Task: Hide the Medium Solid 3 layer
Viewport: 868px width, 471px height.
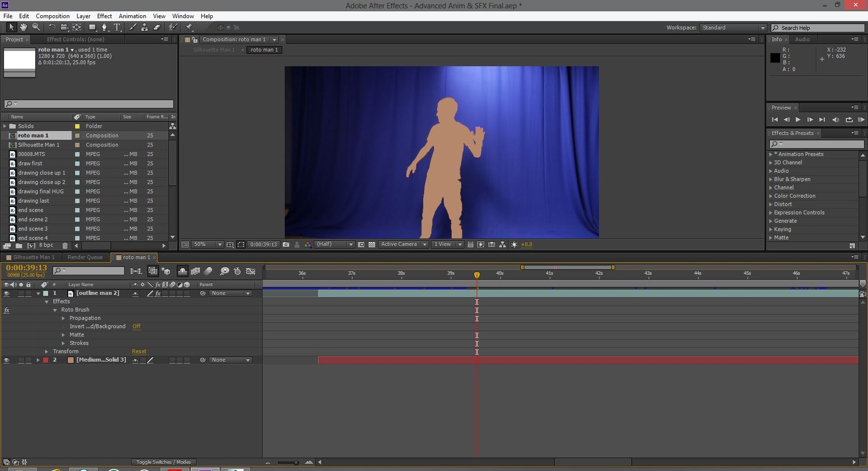Action: point(7,360)
